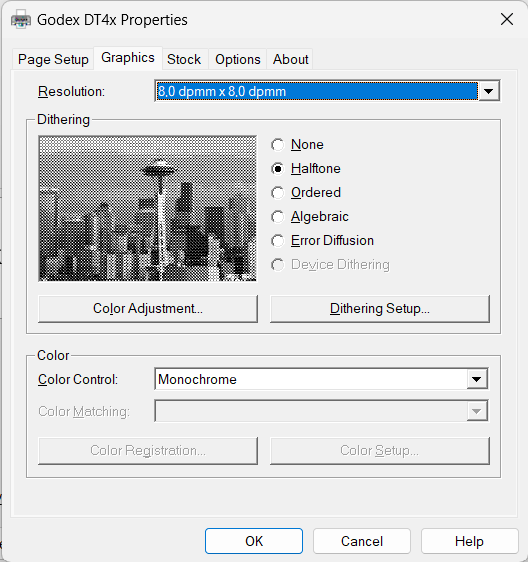The height and width of the screenshot is (562, 528).
Task: Click the printer icon in title bar
Action: (x=20, y=19)
